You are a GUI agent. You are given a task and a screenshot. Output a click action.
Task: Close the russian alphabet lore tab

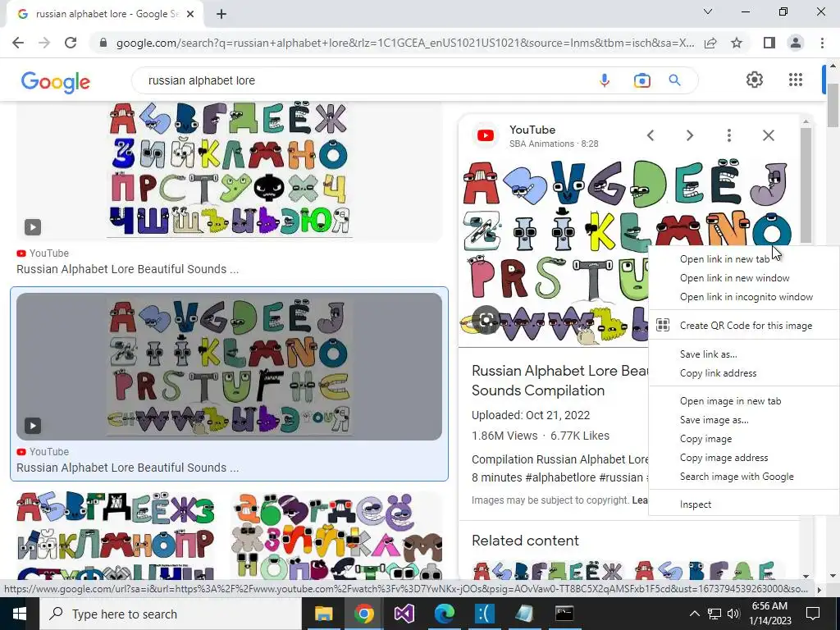[190, 15]
